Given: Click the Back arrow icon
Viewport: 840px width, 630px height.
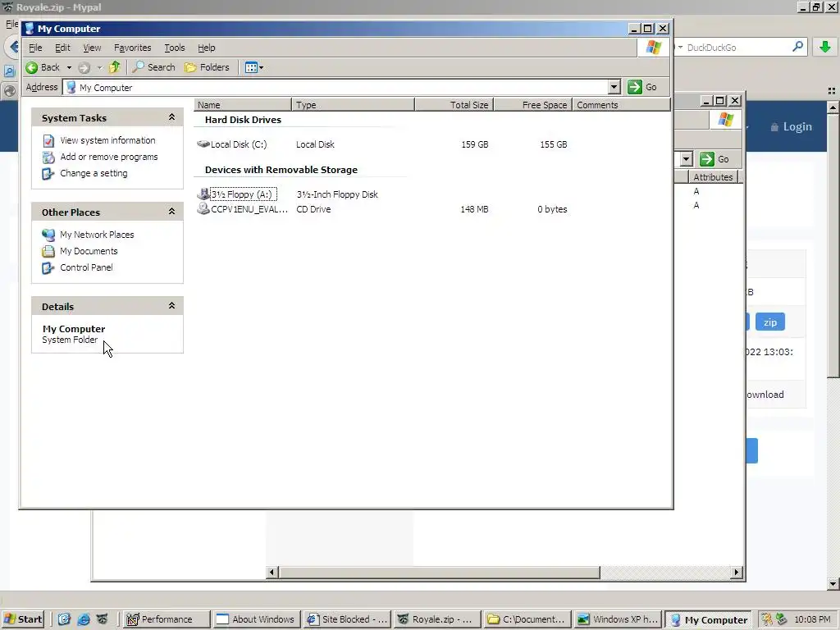Looking at the screenshot, I should pyautogui.click(x=32, y=67).
